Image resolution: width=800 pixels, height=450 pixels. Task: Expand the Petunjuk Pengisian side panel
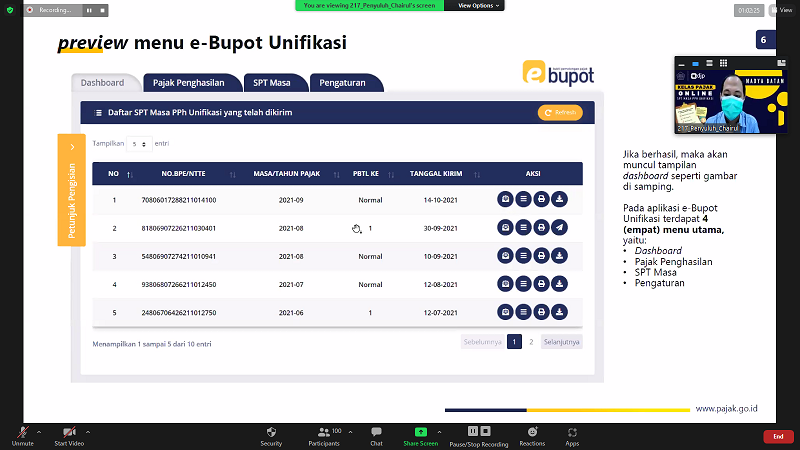(x=72, y=189)
